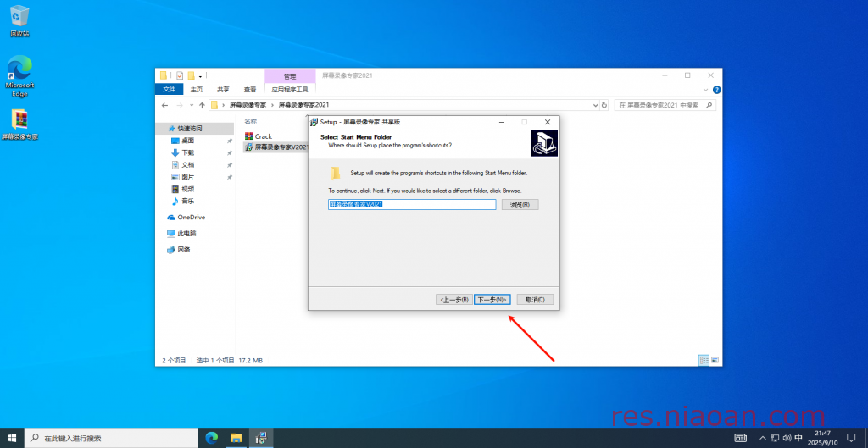Select 屏幕录像专家V2021 installer file
Image resolution: width=868 pixels, height=448 pixels.
[275, 147]
